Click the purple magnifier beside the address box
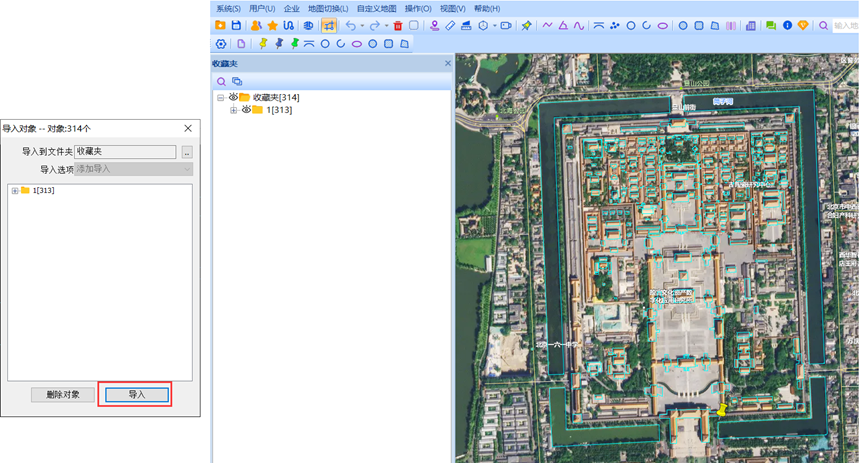This screenshot has width=861, height=463. pos(823,25)
